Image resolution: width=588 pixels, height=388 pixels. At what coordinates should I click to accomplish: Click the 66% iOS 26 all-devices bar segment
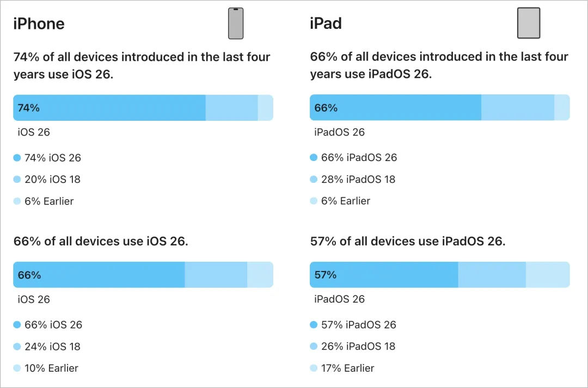[x=99, y=275]
